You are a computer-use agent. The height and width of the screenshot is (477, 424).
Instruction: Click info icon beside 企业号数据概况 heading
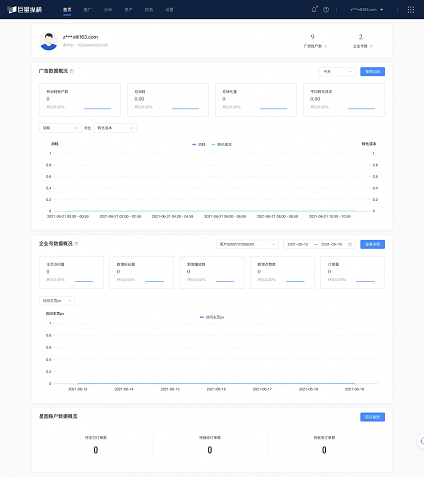(x=76, y=244)
